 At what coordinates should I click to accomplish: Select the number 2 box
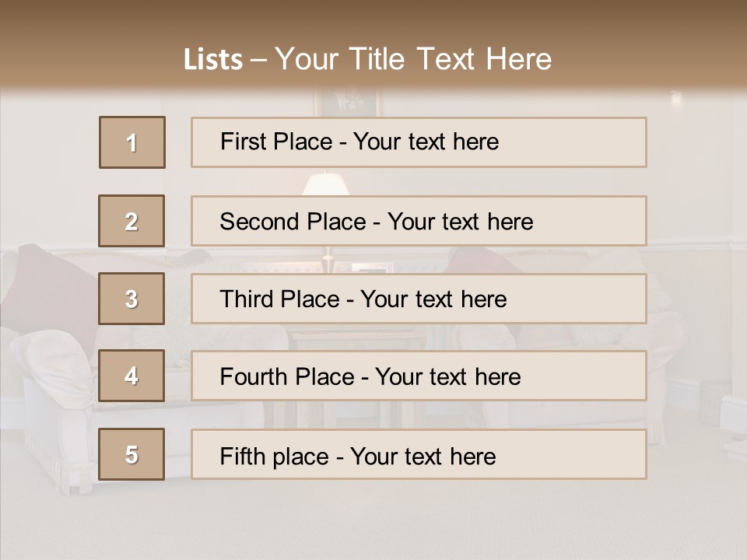(132, 221)
